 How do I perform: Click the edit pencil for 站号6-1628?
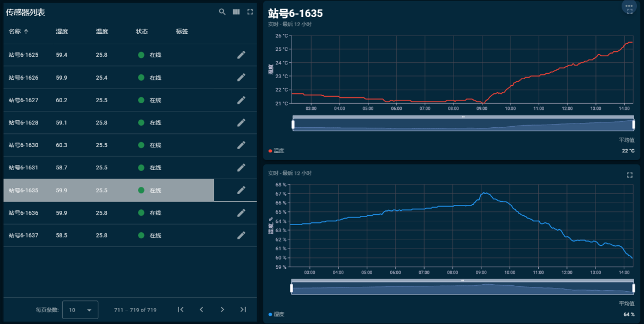241,122
